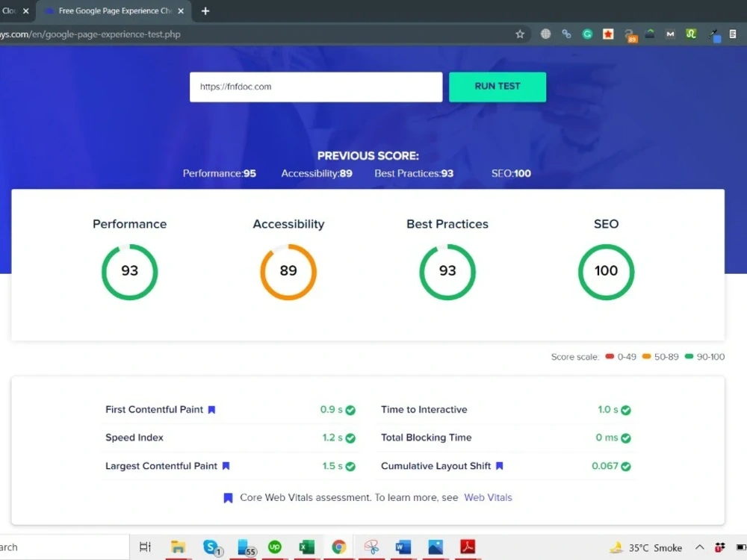The height and width of the screenshot is (560, 747).
Task: Open Adobe Acrobat from the taskbar
Action: (468, 547)
